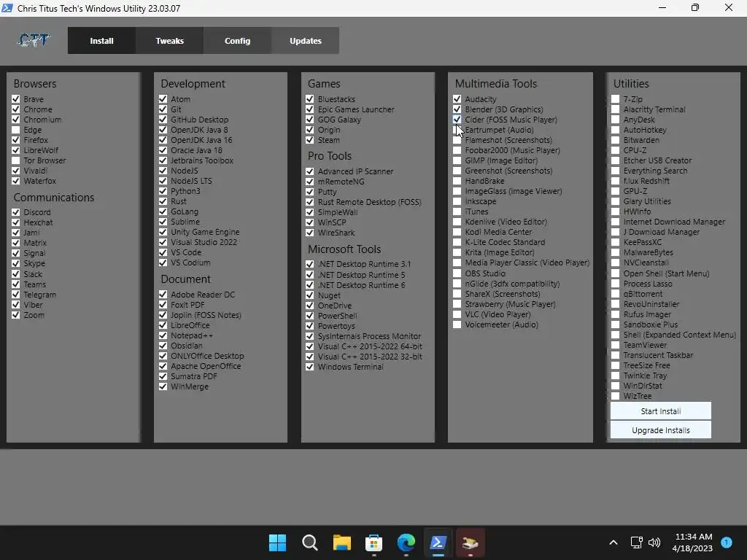Check the OBS Studio checkbox
The width and height of the screenshot is (747, 560).
[457, 273]
